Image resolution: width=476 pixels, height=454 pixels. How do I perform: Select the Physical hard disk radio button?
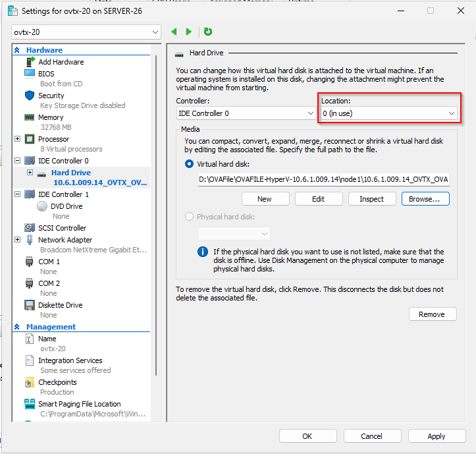point(189,217)
